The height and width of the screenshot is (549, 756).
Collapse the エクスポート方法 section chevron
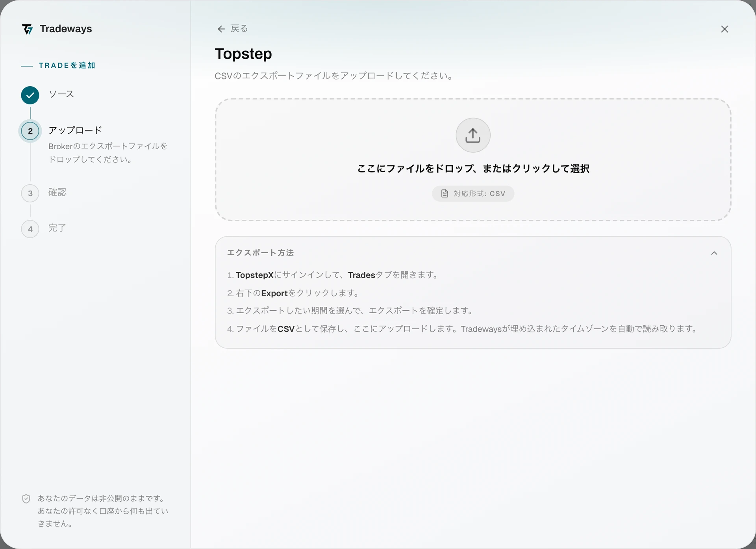coord(714,253)
